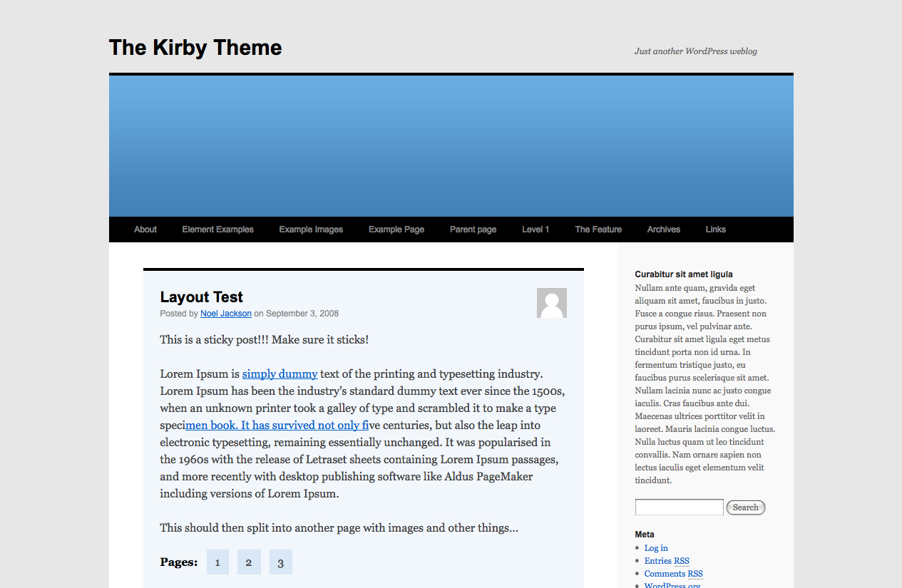Screen dimensions: 902x588
Task: Open the Links page
Action: pyautogui.click(x=715, y=229)
